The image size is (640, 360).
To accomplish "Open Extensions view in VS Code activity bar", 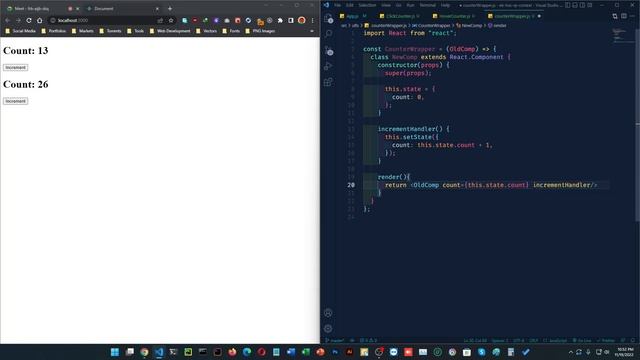I will pyautogui.click(x=328, y=82).
